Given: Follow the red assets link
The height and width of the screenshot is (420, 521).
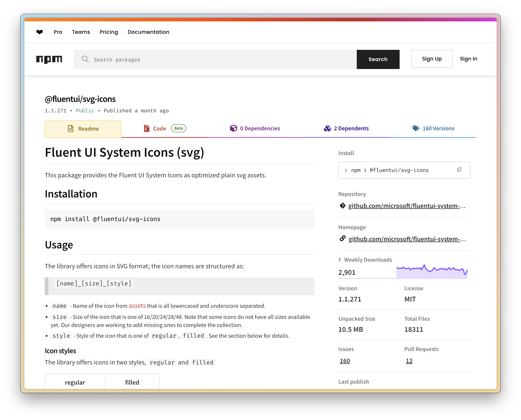Looking at the screenshot, I should point(137,306).
